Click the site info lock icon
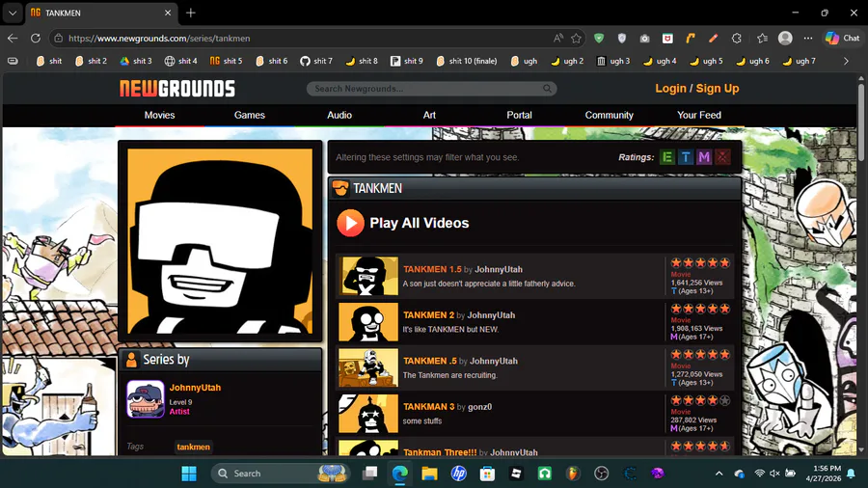This screenshot has width=868, height=488. [x=58, y=39]
